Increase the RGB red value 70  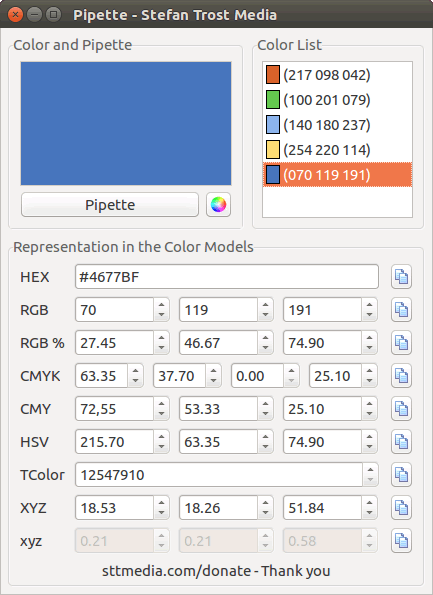coord(161,304)
